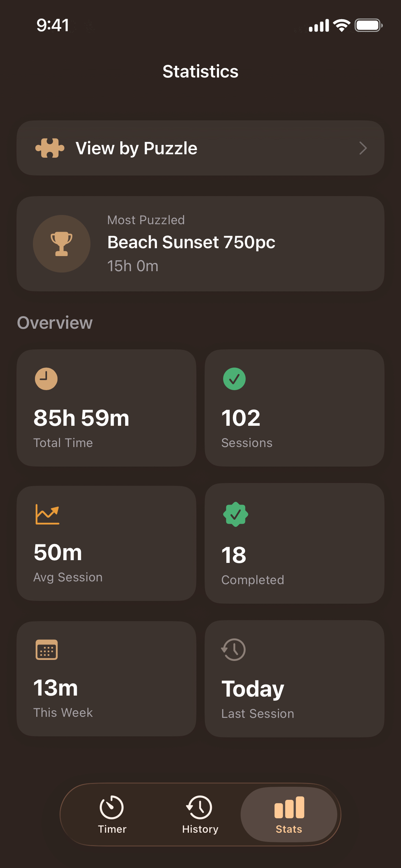The width and height of the screenshot is (401, 868).
Task: Tap the history clock icon above Today
Action: click(x=234, y=649)
